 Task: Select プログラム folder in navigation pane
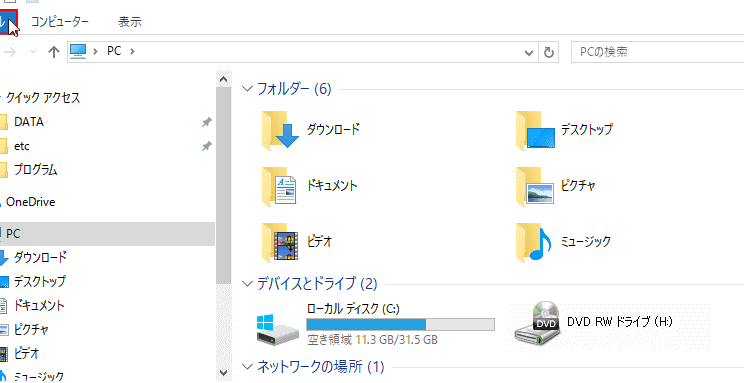point(36,169)
